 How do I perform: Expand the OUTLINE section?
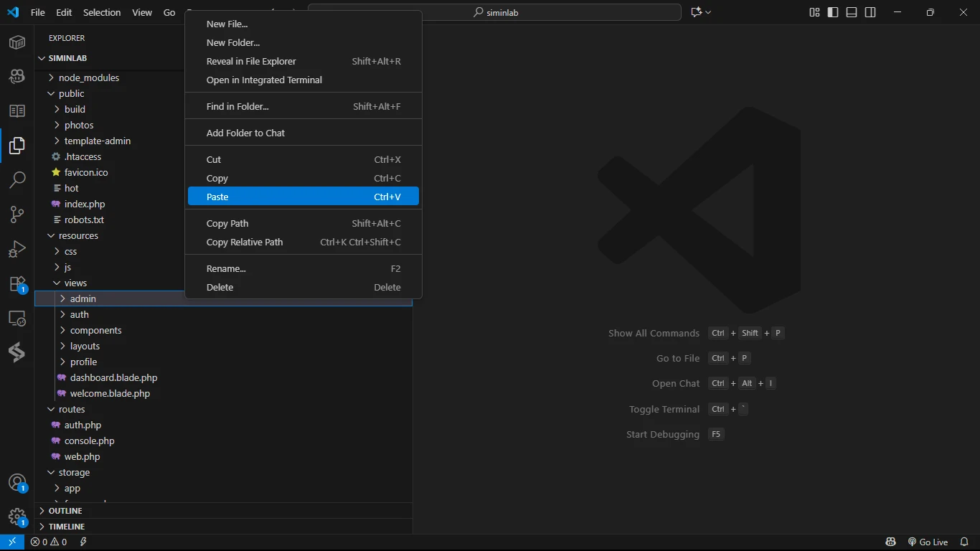click(65, 511)
